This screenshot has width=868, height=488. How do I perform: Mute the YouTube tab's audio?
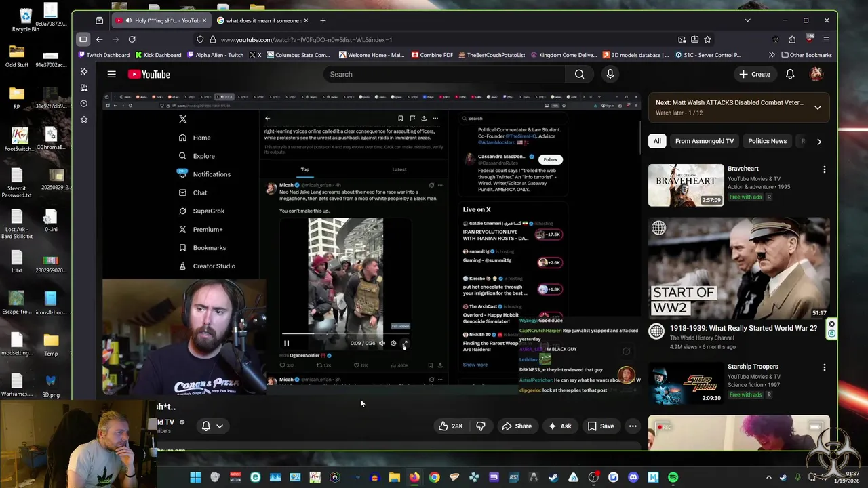tap(128, 20)
